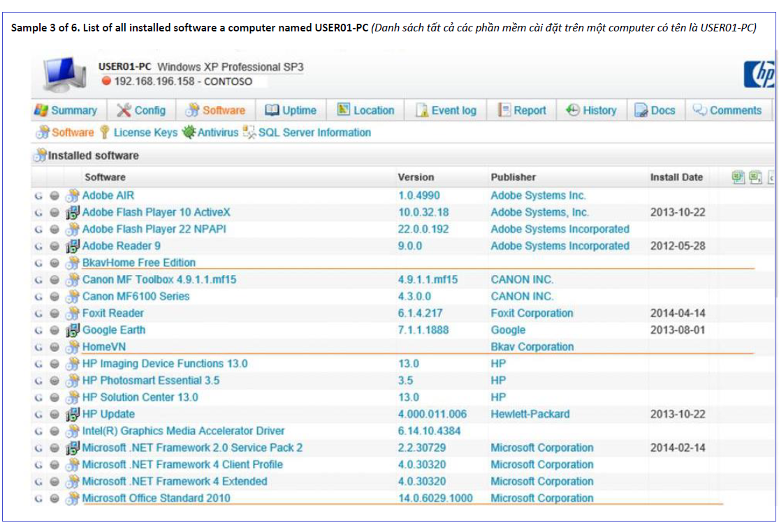
Task: Click the computer monitor icon beside USER01-PC
Action: [x=66, y=75]
